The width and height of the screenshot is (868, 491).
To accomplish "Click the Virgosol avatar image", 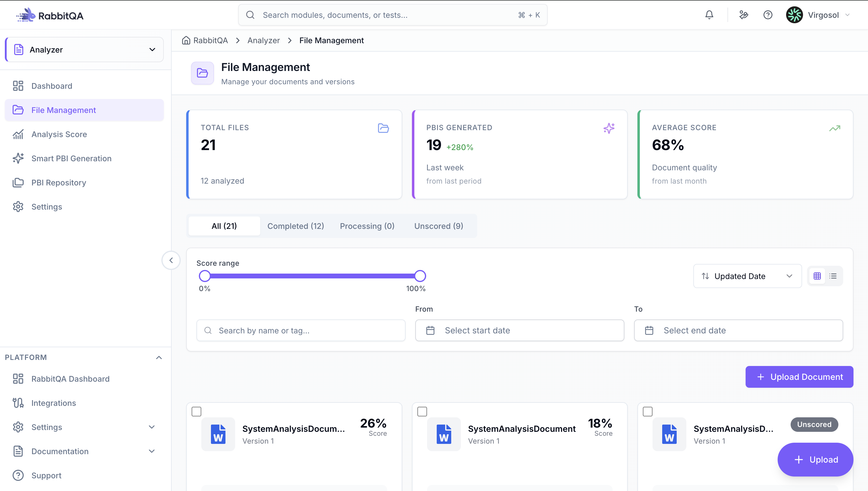I will click(795, 15).
